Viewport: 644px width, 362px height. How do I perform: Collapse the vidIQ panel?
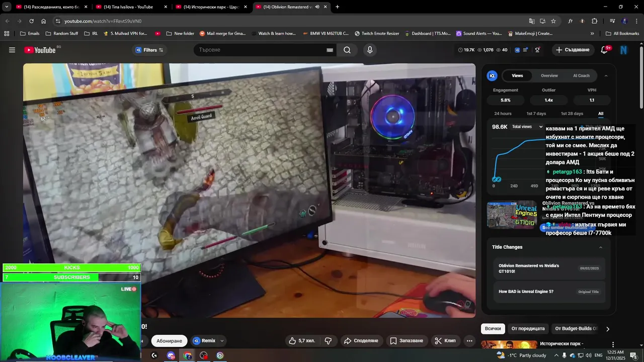tap(606, 76)
